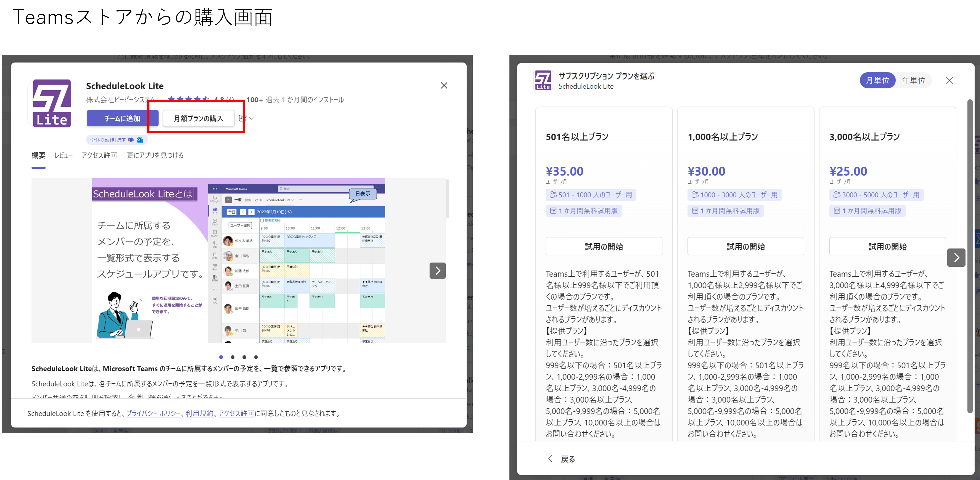The height and width of the screenshot is (480, 980).
Task: Click the チームに追加 button
Action: pos(122,118)
